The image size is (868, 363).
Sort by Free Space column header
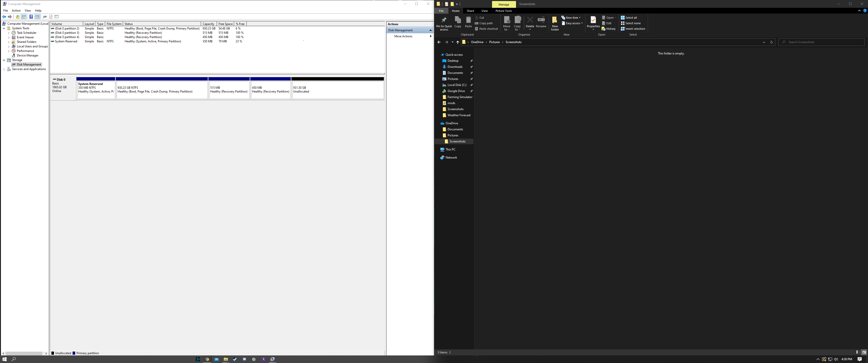pos(225,24)
